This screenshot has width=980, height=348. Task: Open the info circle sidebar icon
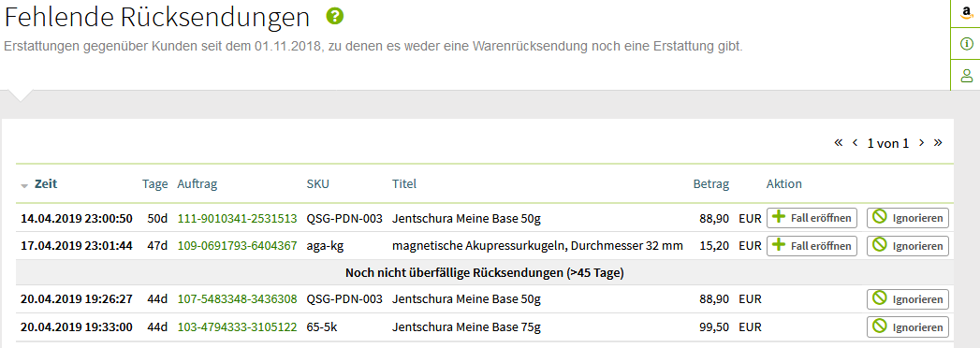click(x=966, y=44)
